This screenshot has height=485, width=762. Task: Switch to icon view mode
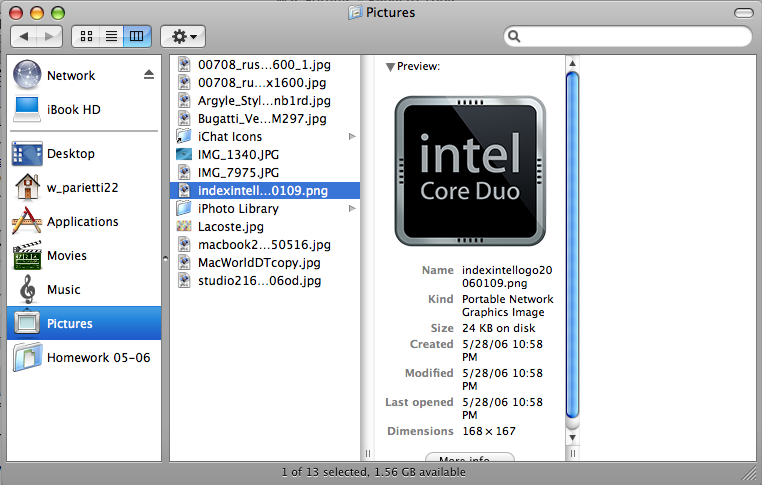(86, 36)
